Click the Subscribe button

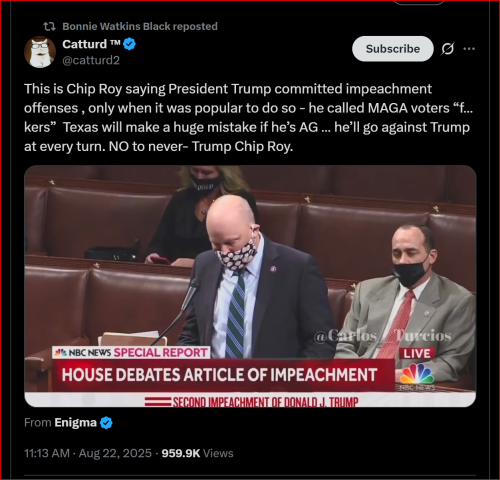[x=393, y=49]
